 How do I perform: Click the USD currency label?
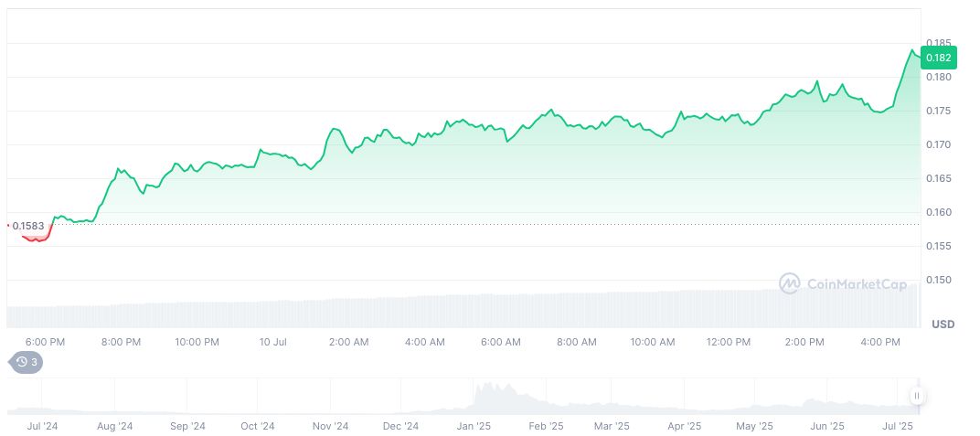click(943, 324)
